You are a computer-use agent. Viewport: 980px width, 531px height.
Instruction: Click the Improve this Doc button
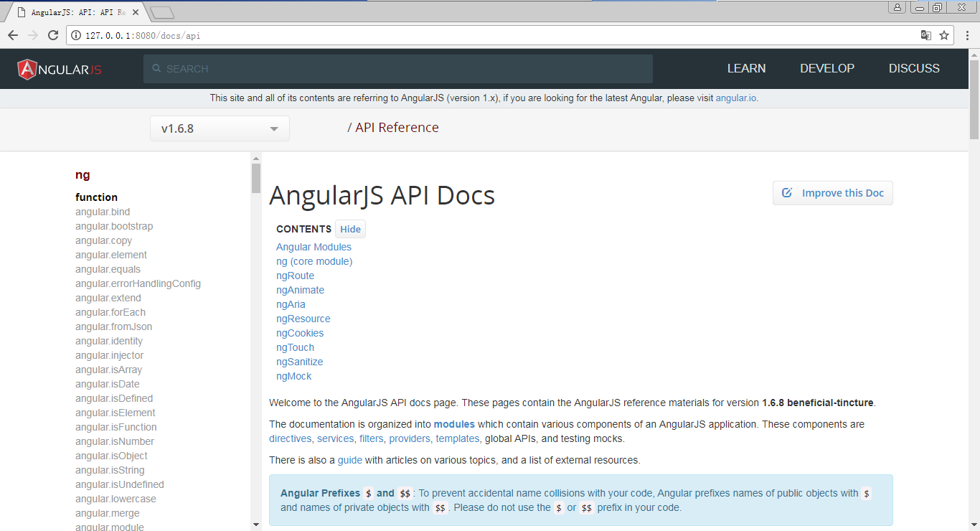click(x=832, y=193)
